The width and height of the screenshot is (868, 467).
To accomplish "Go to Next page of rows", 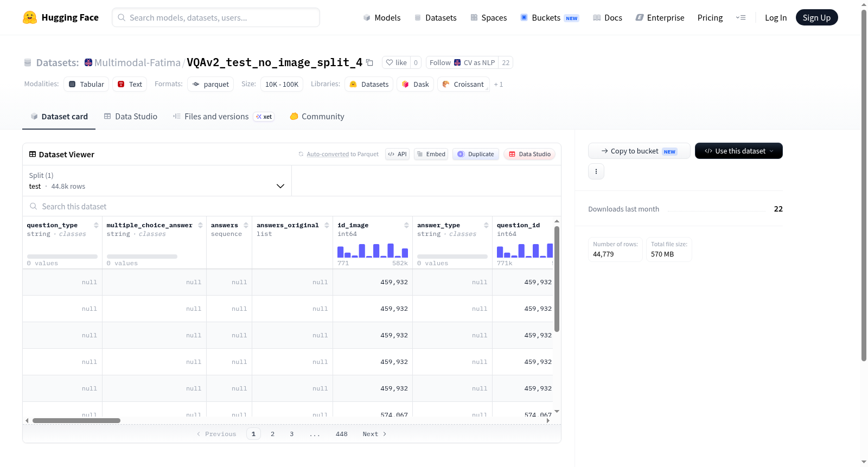I will click(374, 434).
